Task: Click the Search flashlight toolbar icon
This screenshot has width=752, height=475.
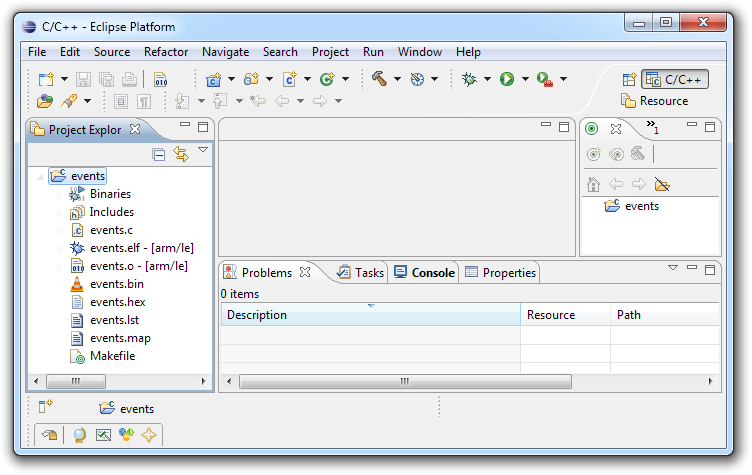Action: (x=69, y=101)
